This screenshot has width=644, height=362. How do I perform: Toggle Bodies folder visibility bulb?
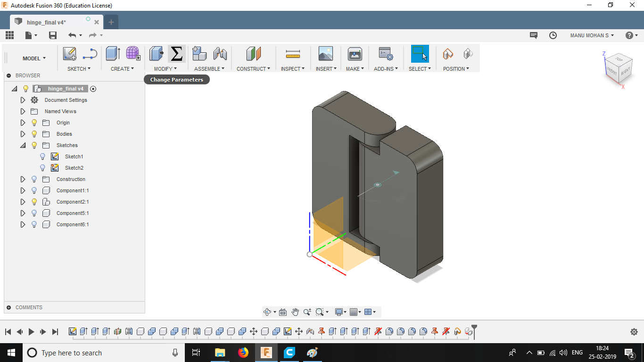[34, 134]
